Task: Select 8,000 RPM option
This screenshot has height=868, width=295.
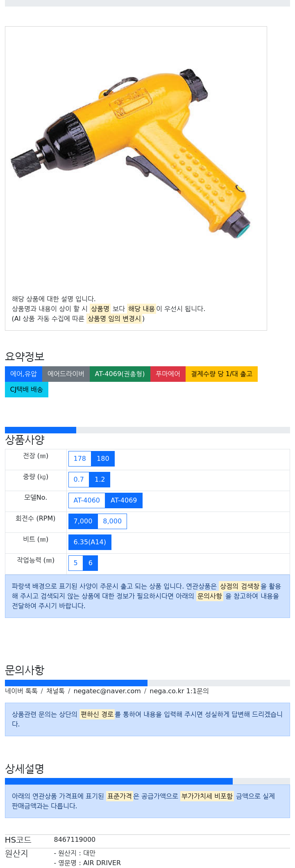Action: coord(112,521)
